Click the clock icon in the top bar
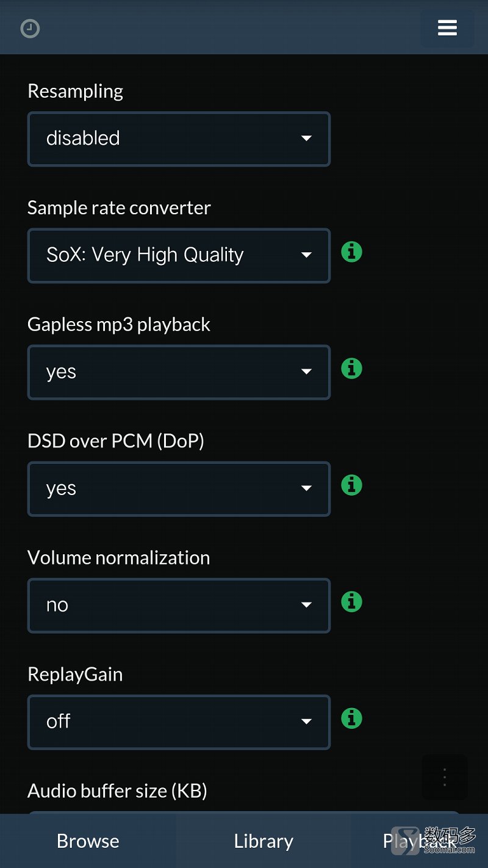 (30, 29)
